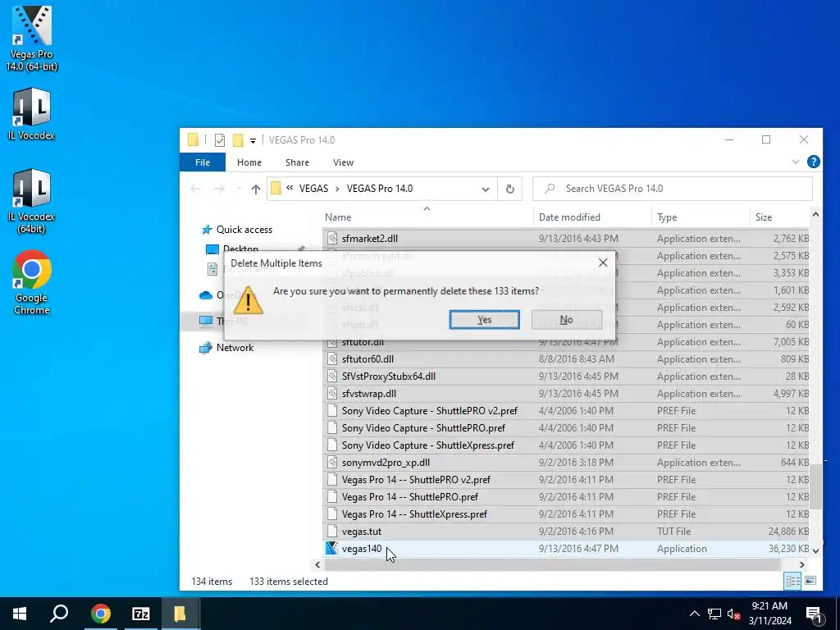Open 7-Zip from the taskbar

pyautogui.click(x=140, y=614)
